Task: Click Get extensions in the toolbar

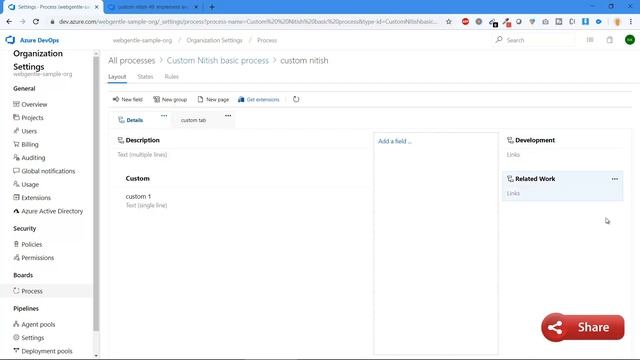Action: [259, 100]
